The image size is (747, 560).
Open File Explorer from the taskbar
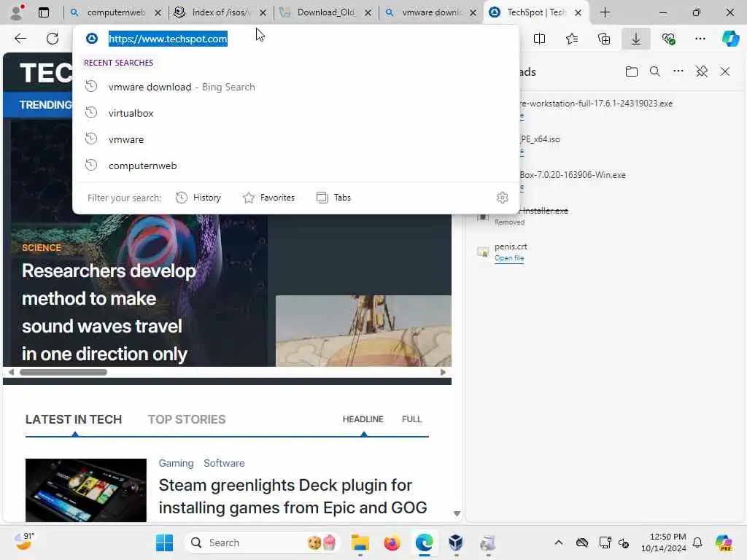point(360,542)
